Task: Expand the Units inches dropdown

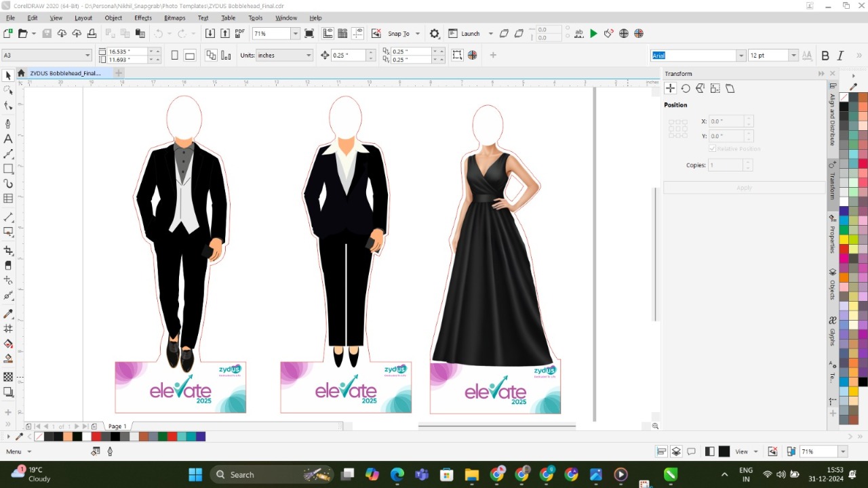Action: [309, 56]
